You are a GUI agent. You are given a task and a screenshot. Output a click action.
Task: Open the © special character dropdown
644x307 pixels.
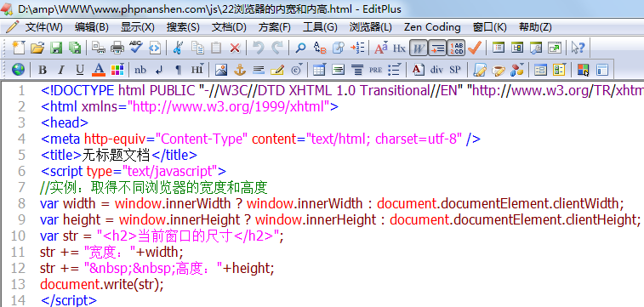pos(296,70)
